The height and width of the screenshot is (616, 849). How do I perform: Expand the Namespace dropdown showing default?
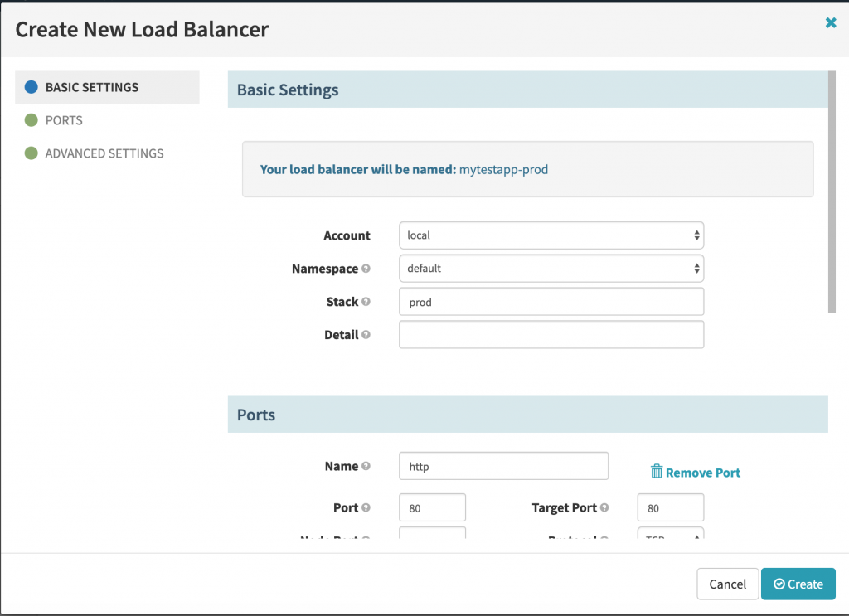click(551, 269)
